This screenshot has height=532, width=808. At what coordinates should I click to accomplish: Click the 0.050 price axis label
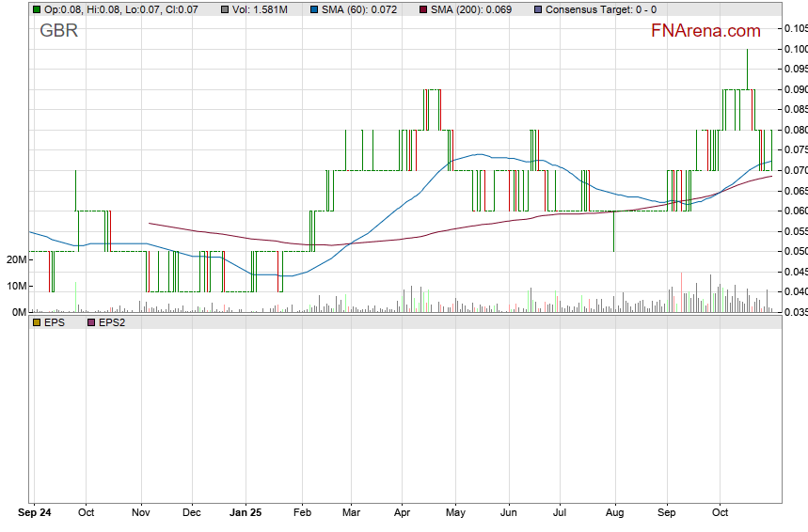pos(795,251)
